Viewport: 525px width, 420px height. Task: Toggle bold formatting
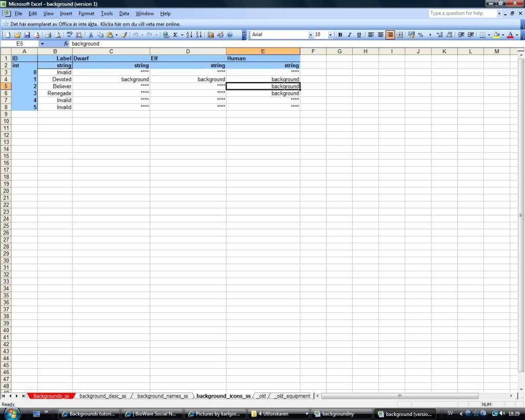pyautogui.click(x=340, y=35)
